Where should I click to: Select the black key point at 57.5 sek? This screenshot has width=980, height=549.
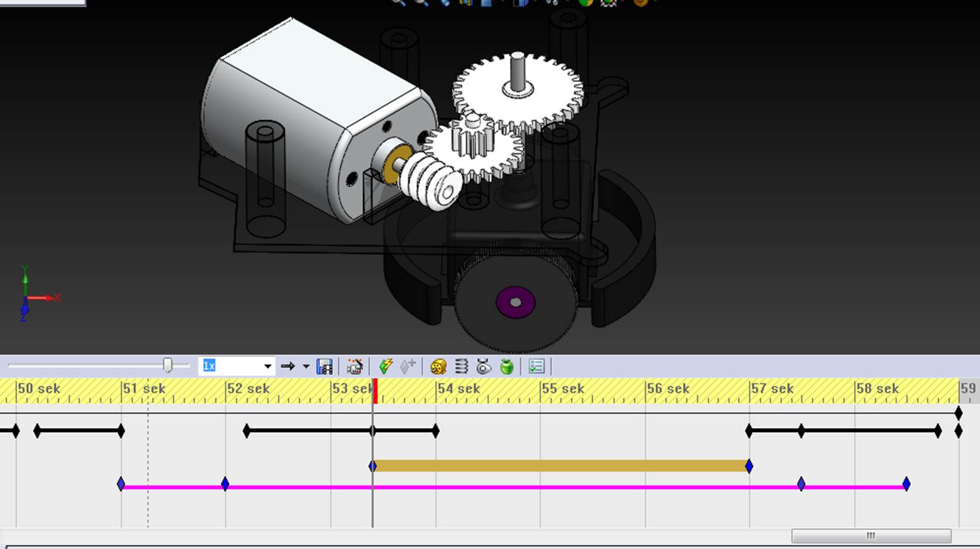pos(801,431)
